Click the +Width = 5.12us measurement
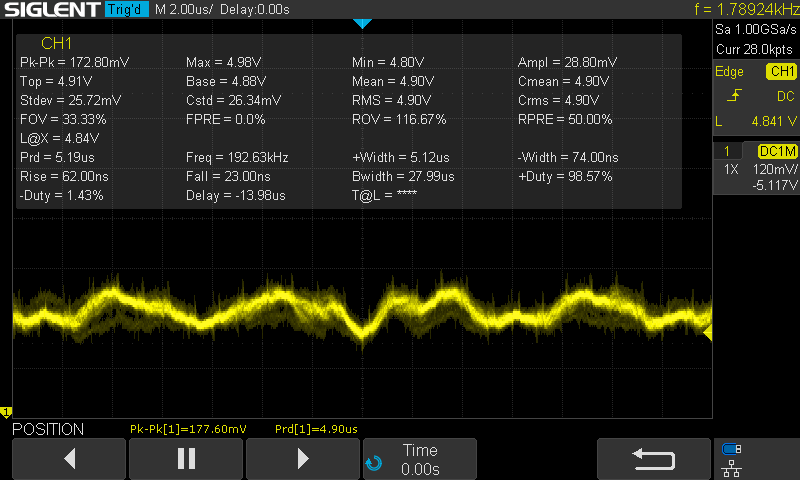 (401, 157)
